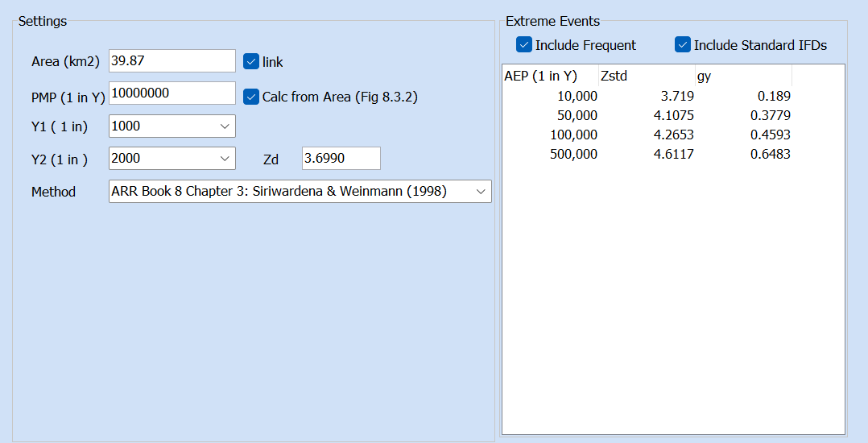868x443 pixels.
Task: Click the Zstd cell showing 4.2653
Action: click(x=673, y=135)
